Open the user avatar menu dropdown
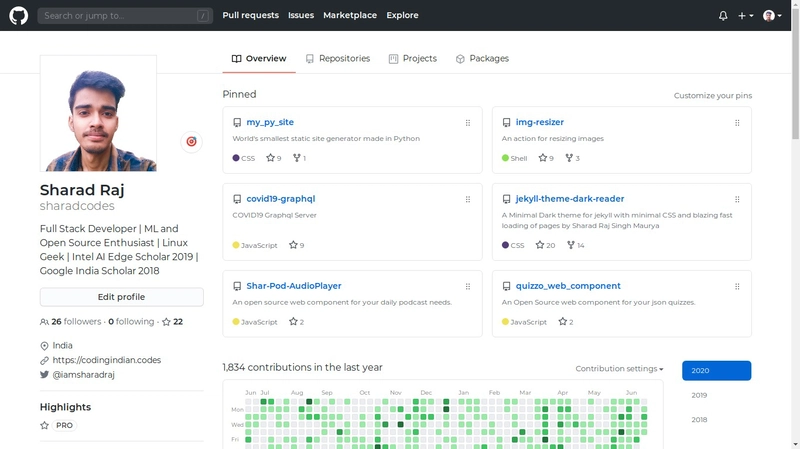This screenshot has width=800, height=449. click(x=772, y=16)
